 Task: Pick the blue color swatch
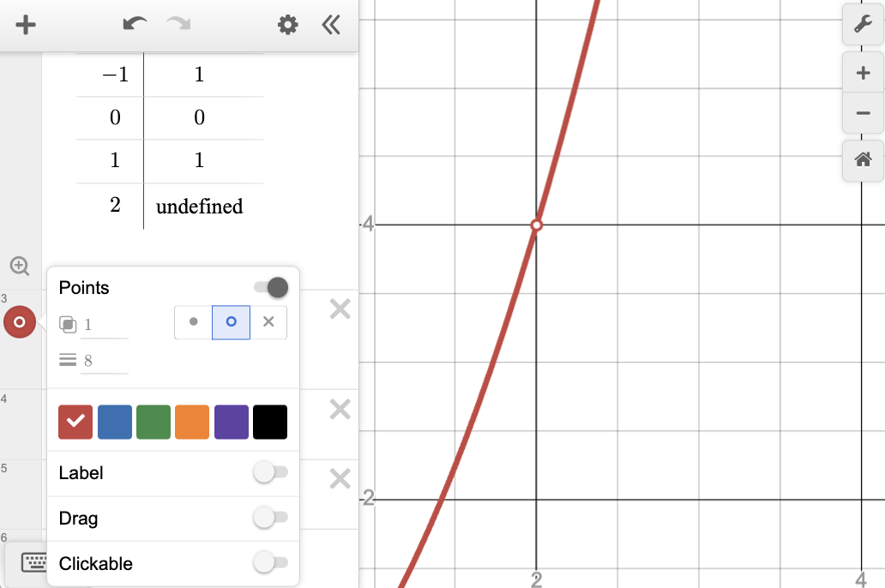pyautogui.click(x=115, y=422)
